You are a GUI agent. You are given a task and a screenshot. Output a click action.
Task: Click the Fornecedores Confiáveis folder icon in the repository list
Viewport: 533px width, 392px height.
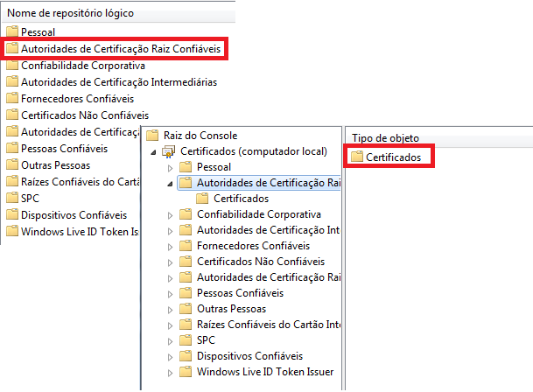12,99
